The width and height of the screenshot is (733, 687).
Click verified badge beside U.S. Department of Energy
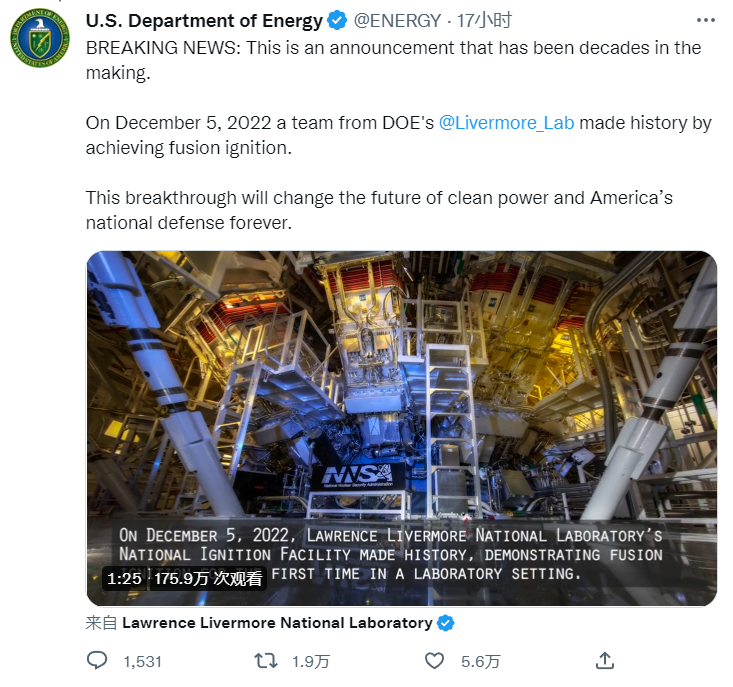(x=339, y=20)
